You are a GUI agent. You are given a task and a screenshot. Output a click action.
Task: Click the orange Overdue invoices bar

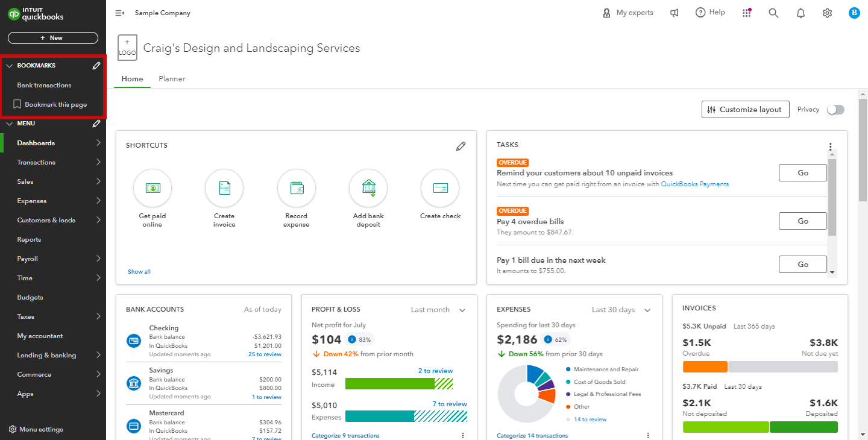pyautogui.click(x=705, y=366)
